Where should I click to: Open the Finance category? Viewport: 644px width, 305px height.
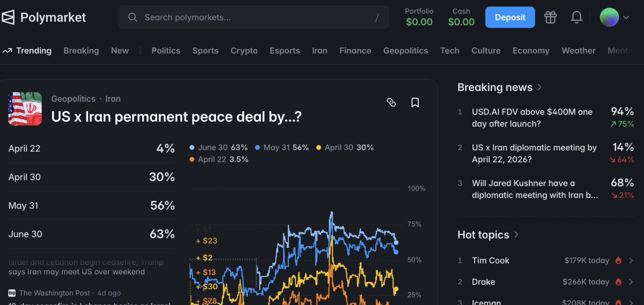[355, 51]
